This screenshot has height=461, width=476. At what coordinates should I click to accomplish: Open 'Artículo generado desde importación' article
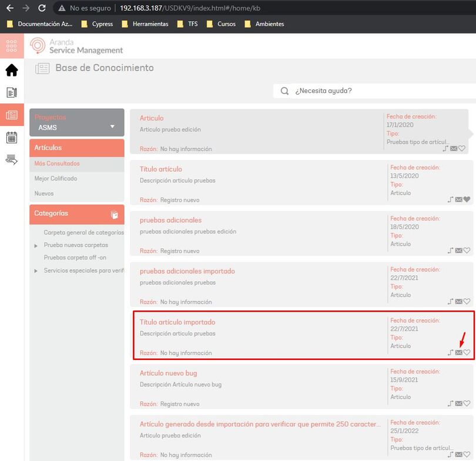[260, 425]
